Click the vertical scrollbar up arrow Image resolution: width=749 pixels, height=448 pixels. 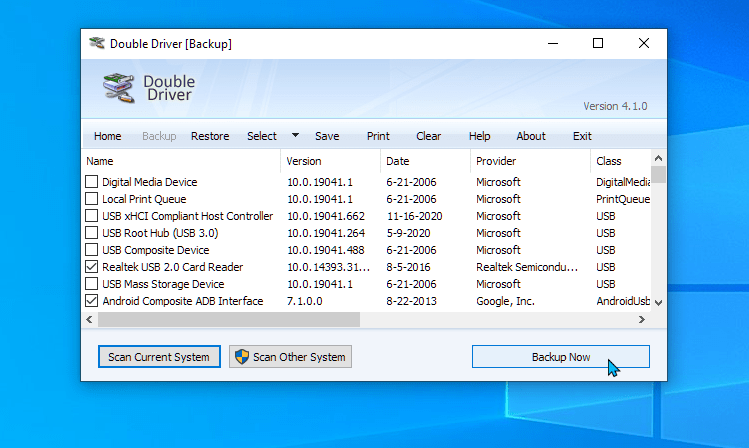pyautogui.click(x=658, y=158)
